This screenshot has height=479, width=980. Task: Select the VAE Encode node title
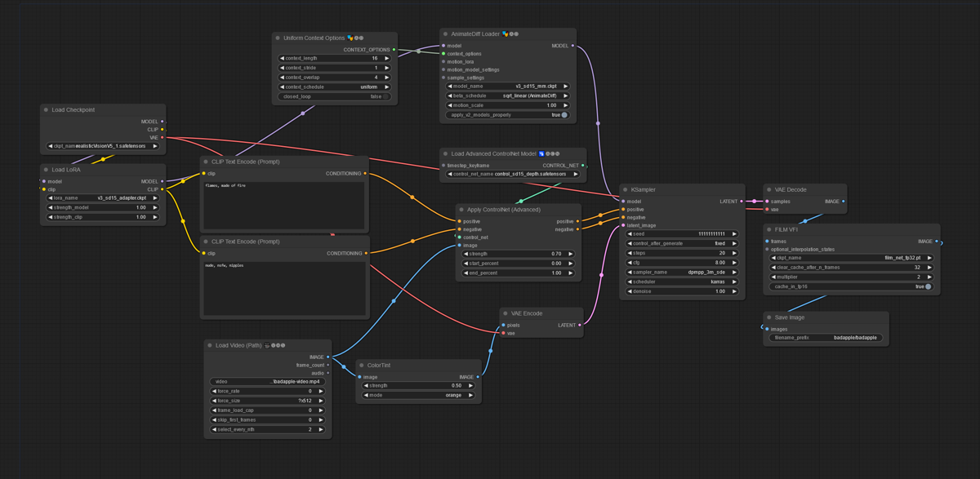(x=527, y=313)
